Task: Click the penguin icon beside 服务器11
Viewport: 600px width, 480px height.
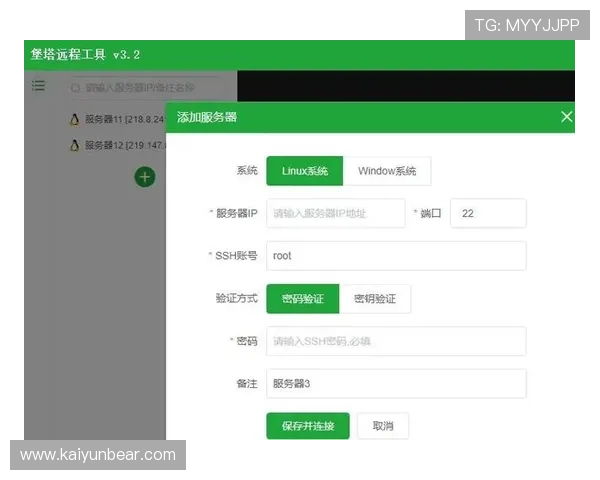Action: point(75,119)
